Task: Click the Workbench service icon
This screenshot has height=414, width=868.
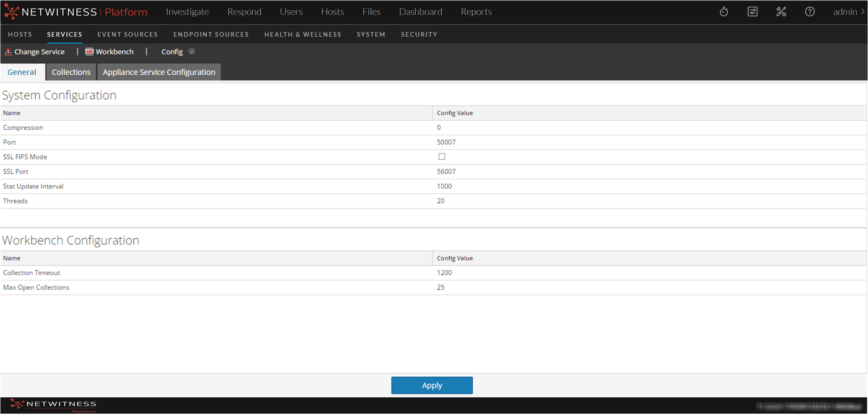Action: click(89, 52)
